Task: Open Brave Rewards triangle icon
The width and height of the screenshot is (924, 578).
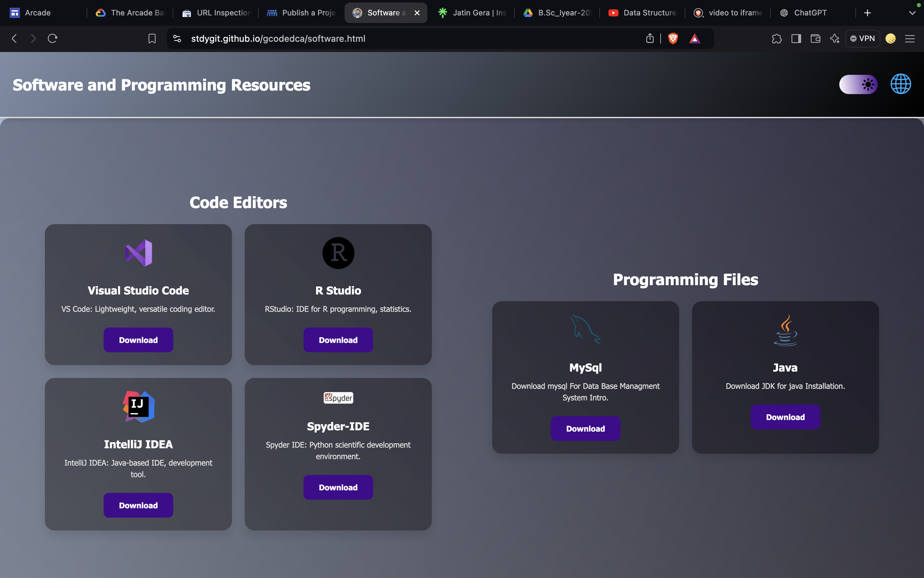Action: tap(695, 39)
